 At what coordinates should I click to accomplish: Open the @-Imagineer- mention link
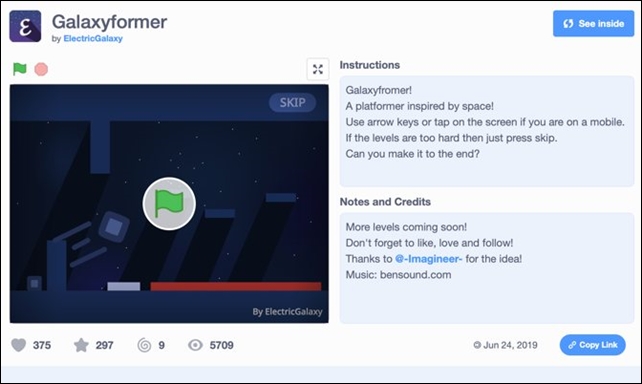click(x=429, y=259)
